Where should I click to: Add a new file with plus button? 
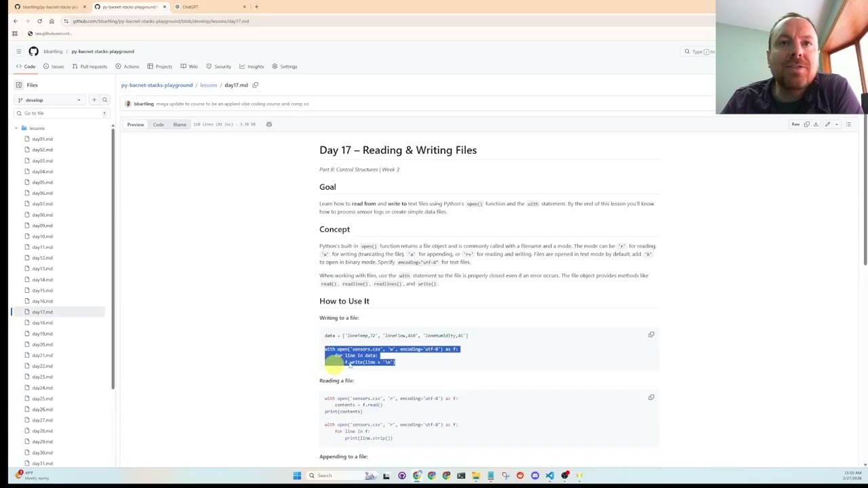click(94, 100)
